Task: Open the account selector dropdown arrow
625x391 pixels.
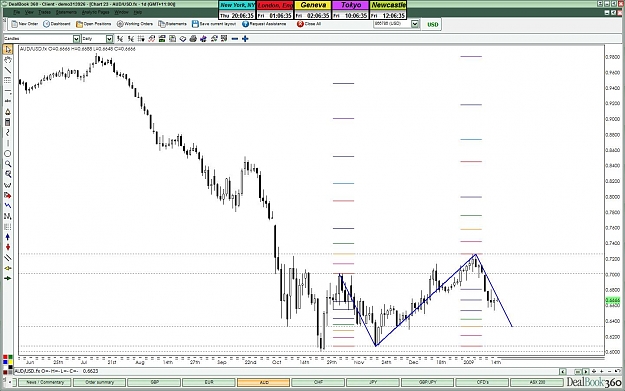Action: tap(415, 24)
